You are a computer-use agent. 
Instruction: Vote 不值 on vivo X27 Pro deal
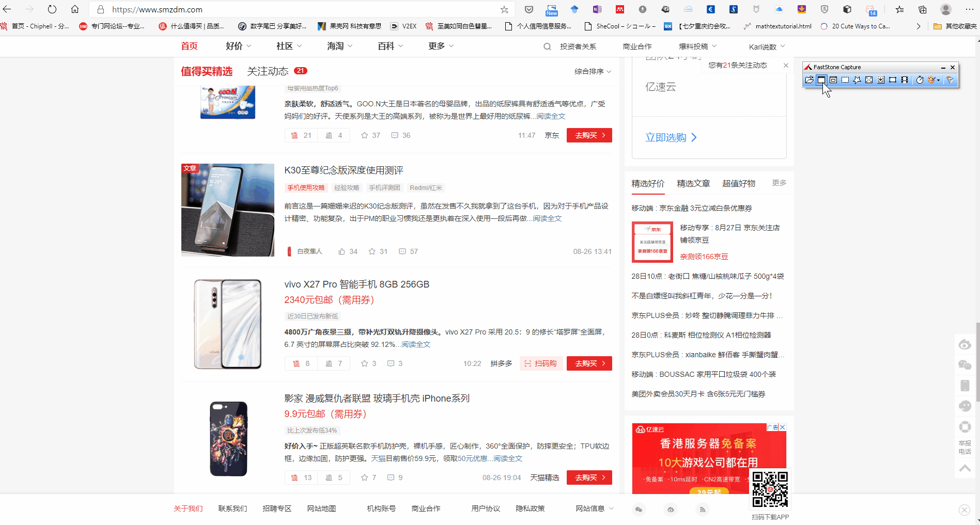point(334,363)
